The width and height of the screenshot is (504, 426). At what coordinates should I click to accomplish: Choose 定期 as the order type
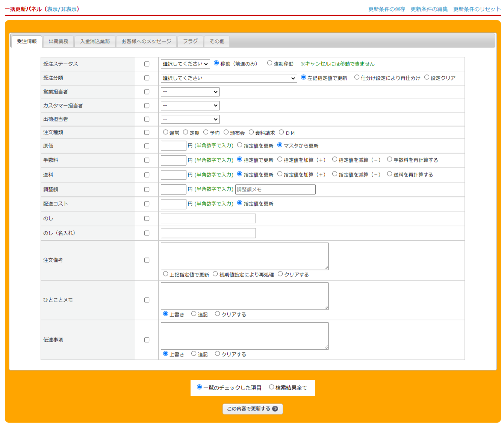(x=186, y=132)
